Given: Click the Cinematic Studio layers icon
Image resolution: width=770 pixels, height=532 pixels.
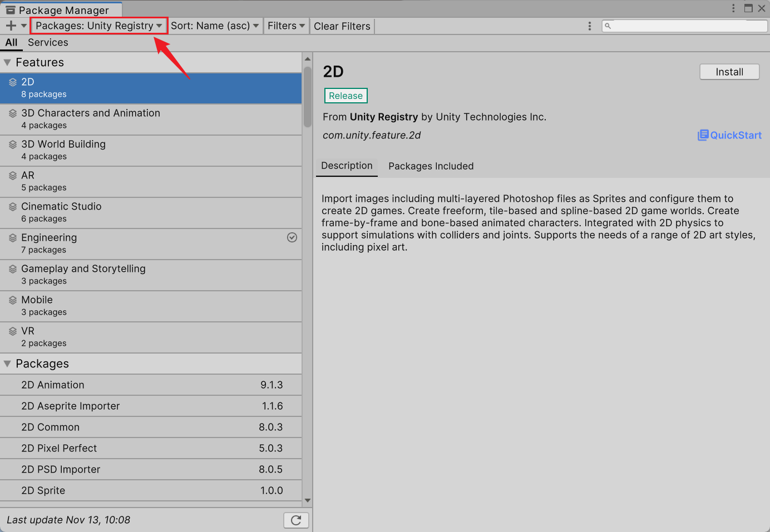Looking at the screenshot, I should [x=13, y=207].
